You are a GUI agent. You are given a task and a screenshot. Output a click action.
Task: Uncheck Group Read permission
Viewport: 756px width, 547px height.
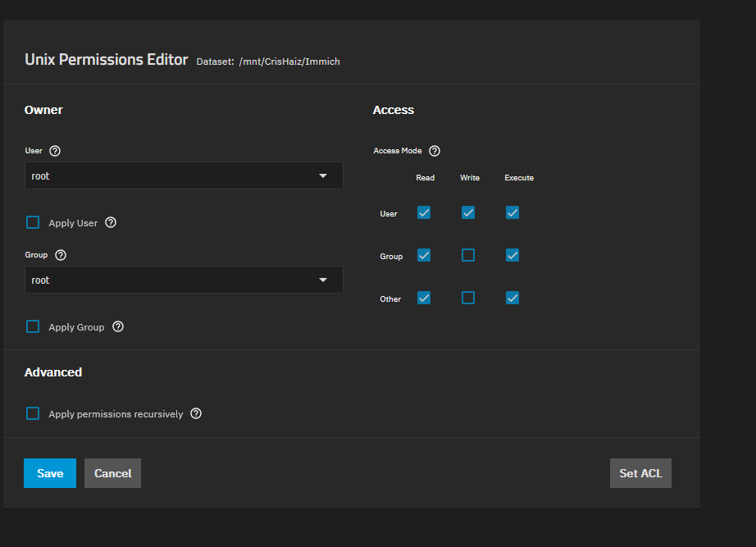pos(424,255)
